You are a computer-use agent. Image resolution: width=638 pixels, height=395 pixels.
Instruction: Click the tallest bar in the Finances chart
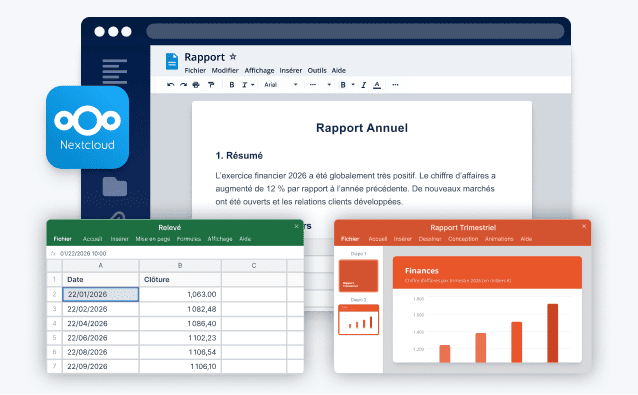[x=552, y=333]
